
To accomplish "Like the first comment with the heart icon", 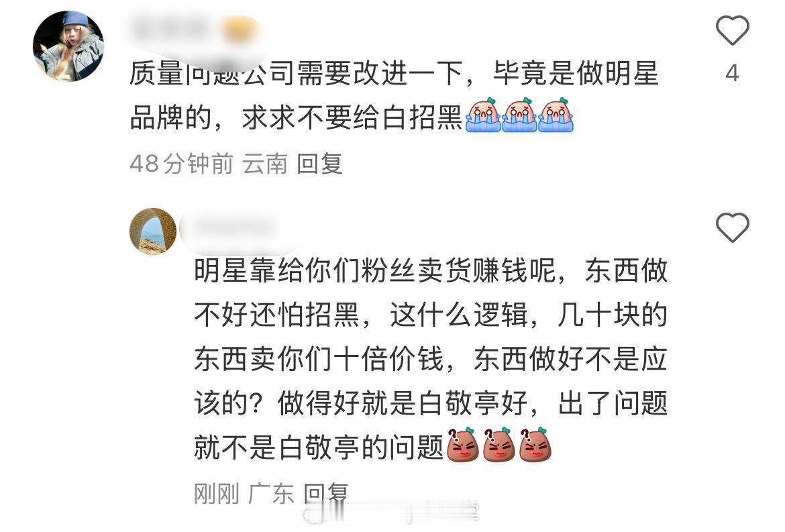I will point(733,31).
